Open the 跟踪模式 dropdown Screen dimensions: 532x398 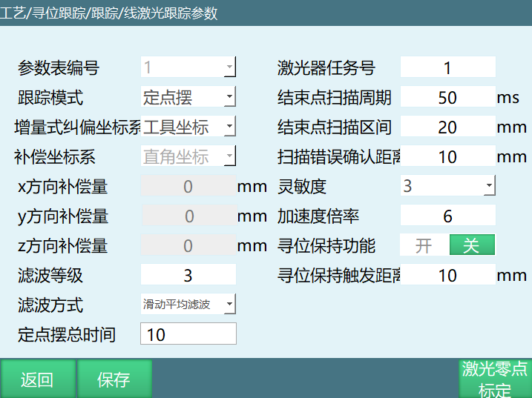pos(188,97)
